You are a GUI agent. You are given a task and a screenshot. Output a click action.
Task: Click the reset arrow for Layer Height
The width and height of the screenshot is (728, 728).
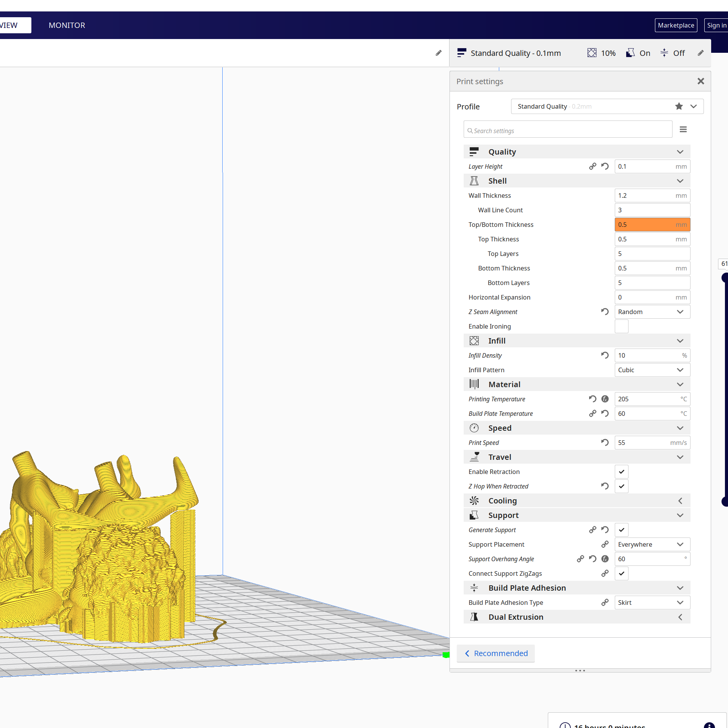pos(605,166)
